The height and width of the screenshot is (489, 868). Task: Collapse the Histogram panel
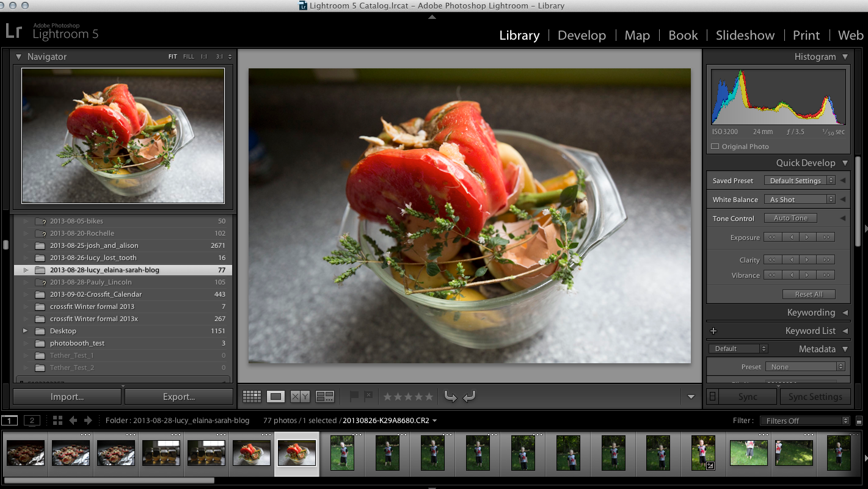pos(845,57)
